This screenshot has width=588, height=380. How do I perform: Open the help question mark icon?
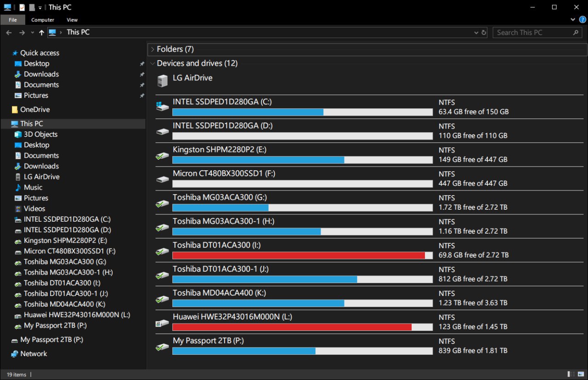pos(582,20)
